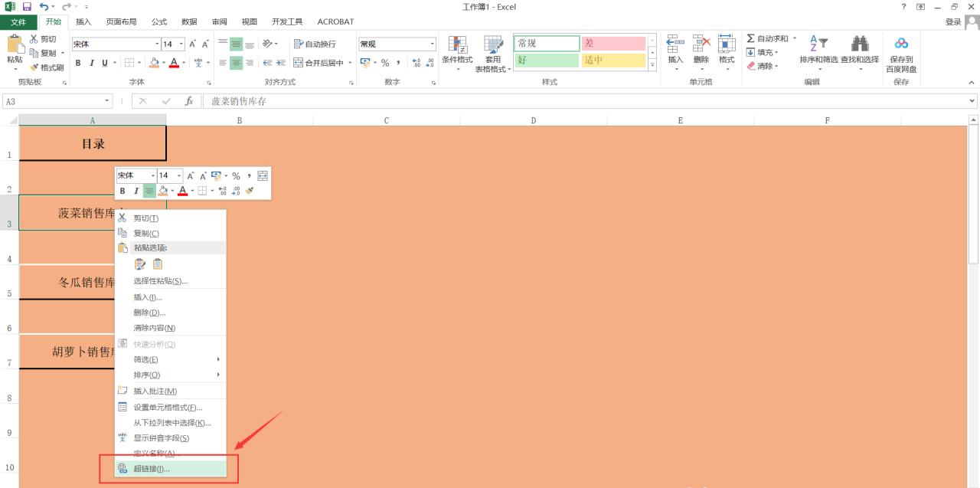980x488 pixels.
Task: Save the workbook from quick access toolbar
Action: pos(27,7)
